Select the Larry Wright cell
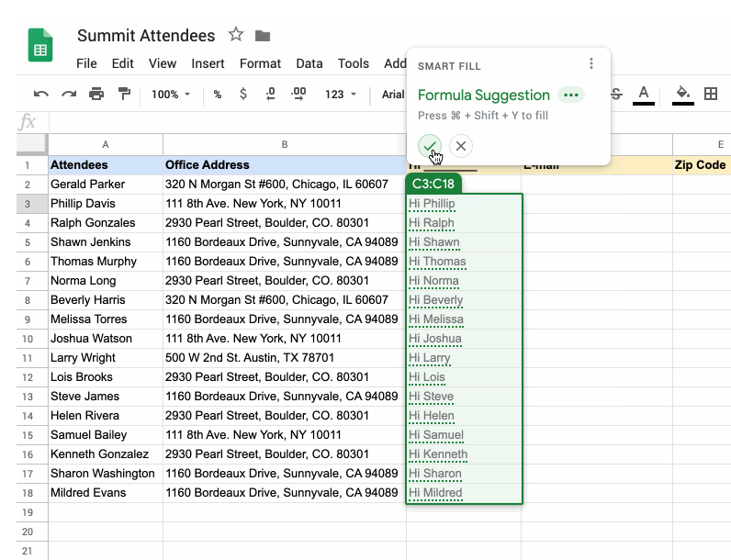 (106, 358)
